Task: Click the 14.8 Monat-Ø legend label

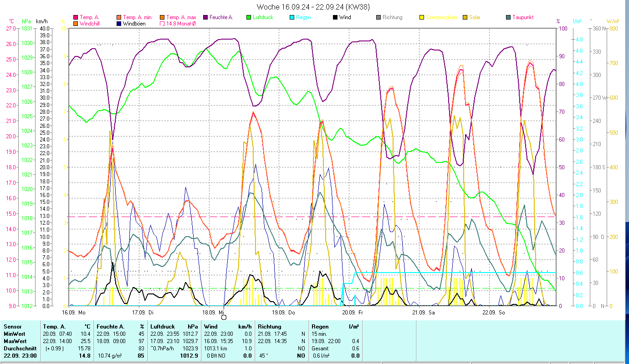Action: [182, 24]
